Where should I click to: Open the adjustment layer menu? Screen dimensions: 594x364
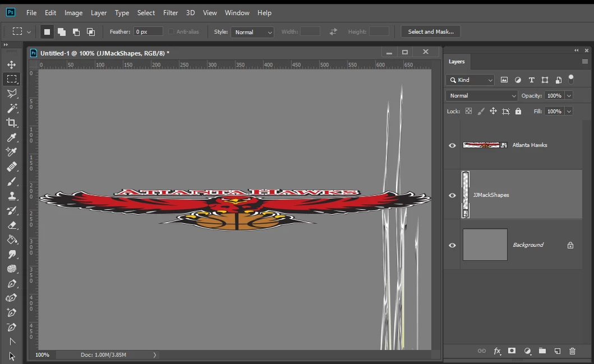point(527,351)
